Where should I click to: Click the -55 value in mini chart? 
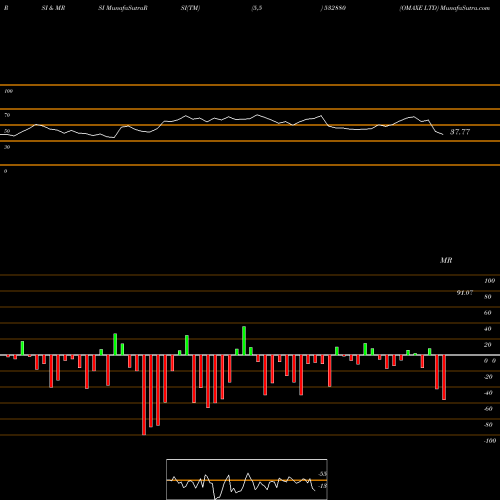[x=322, y=474]
